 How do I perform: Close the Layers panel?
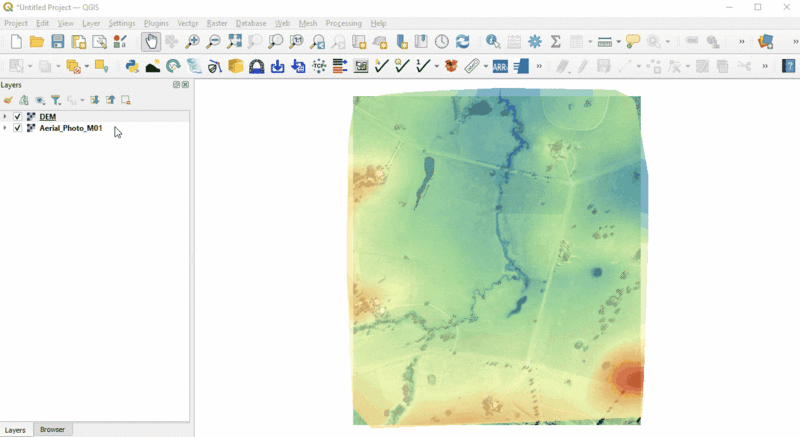(186, 85)
